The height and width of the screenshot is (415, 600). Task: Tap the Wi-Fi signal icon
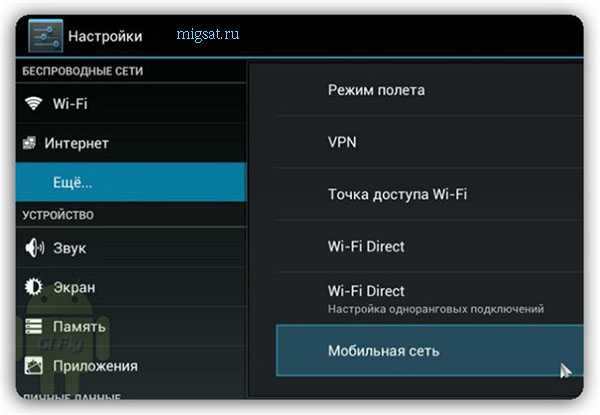(33, 103)
